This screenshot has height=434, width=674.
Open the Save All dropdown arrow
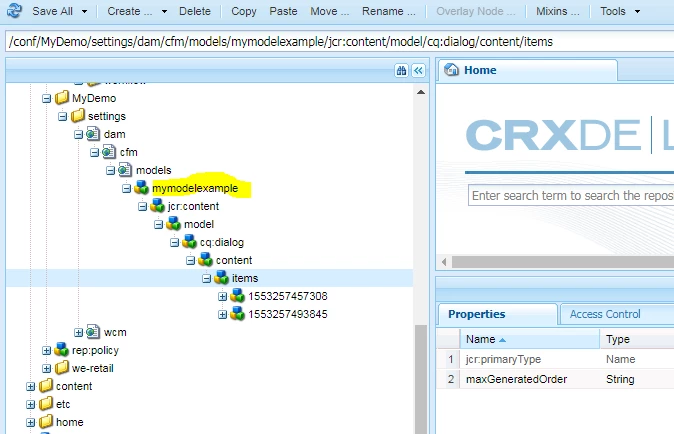[84, 11]
